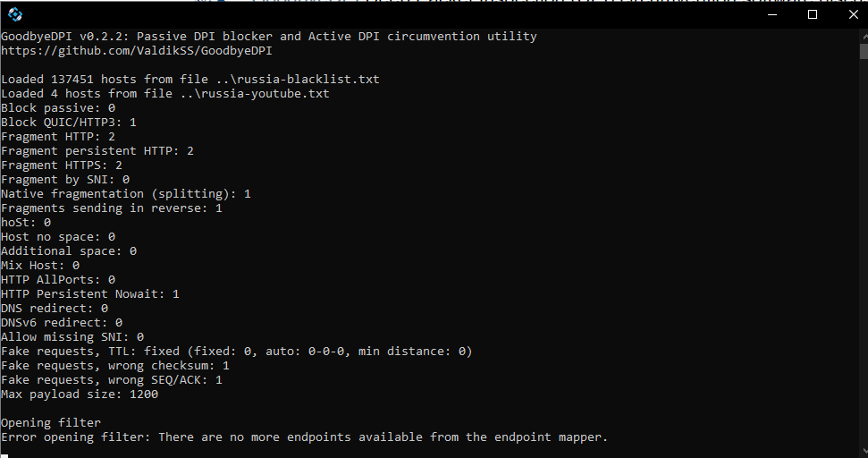Image resolution: width=868 pixels, height=458 pixels.
Task: Click the empty scrollbar track below thumb
Action: click(x=864, y=252)
